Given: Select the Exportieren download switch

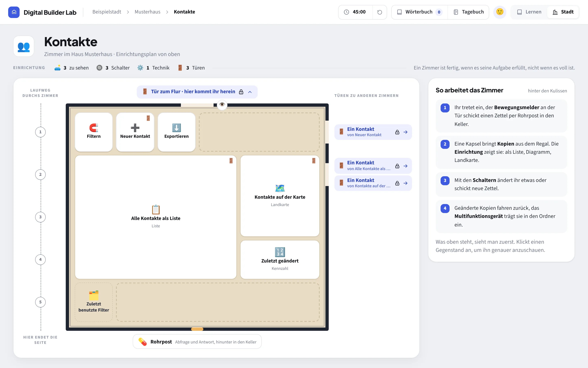Looking at the screenshot, I should pyautogui.click(x=176, y=132).
